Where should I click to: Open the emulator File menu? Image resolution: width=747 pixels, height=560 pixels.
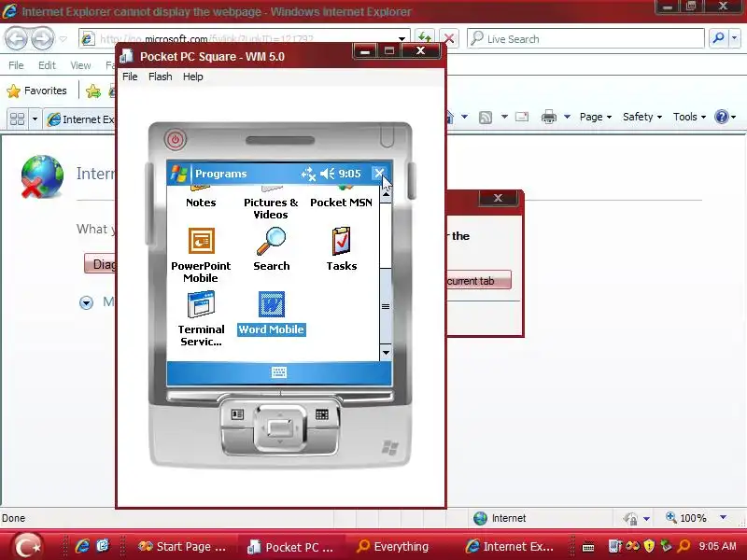(x=130, y=77)
